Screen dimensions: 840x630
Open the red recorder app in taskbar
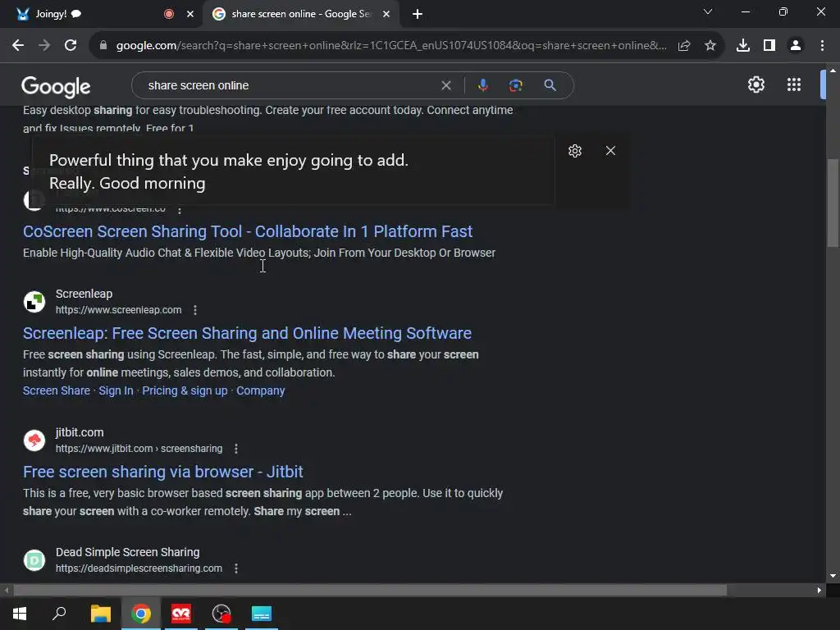coord(181,614)
